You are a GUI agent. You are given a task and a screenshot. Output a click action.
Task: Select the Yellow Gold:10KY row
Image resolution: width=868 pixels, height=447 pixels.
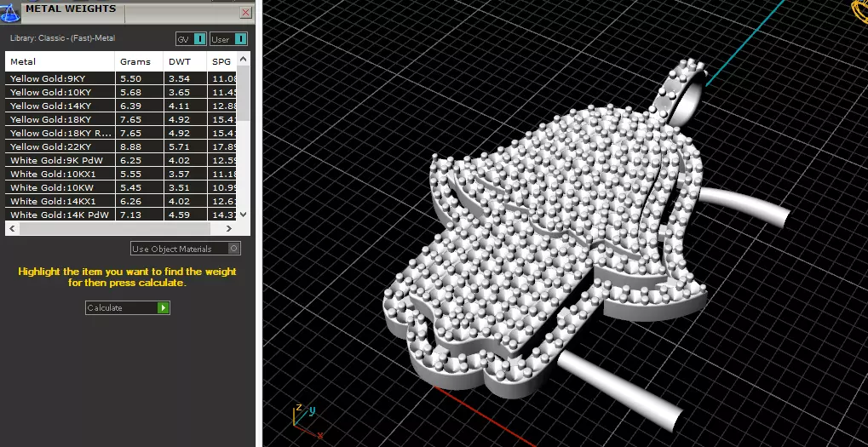[121, 93]
